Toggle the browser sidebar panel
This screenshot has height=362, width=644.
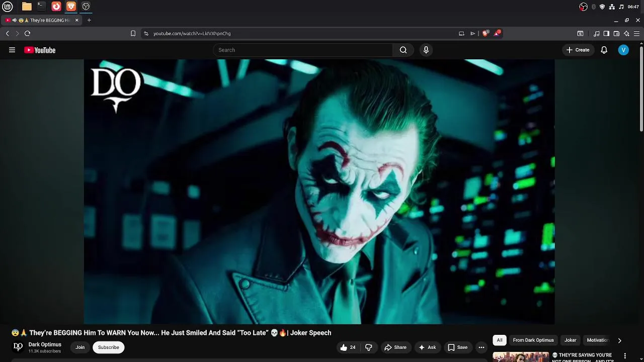point(606,33)
